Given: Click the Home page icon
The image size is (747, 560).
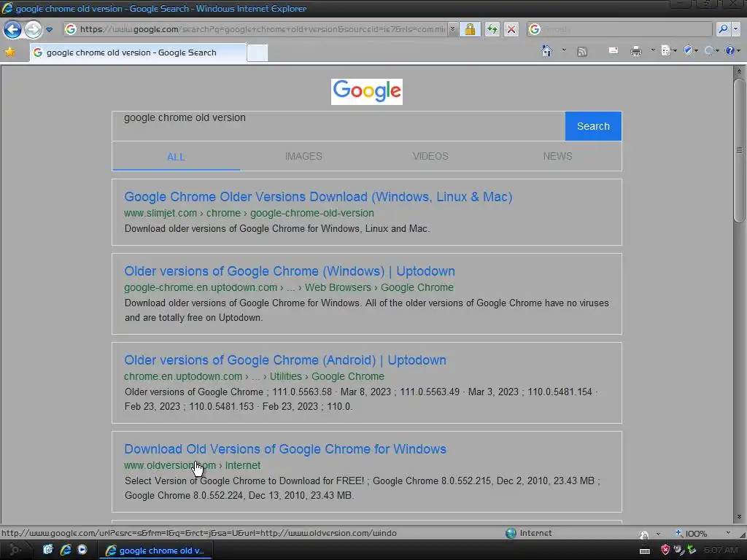Looking at the screenshot, I should coord(547,50).
